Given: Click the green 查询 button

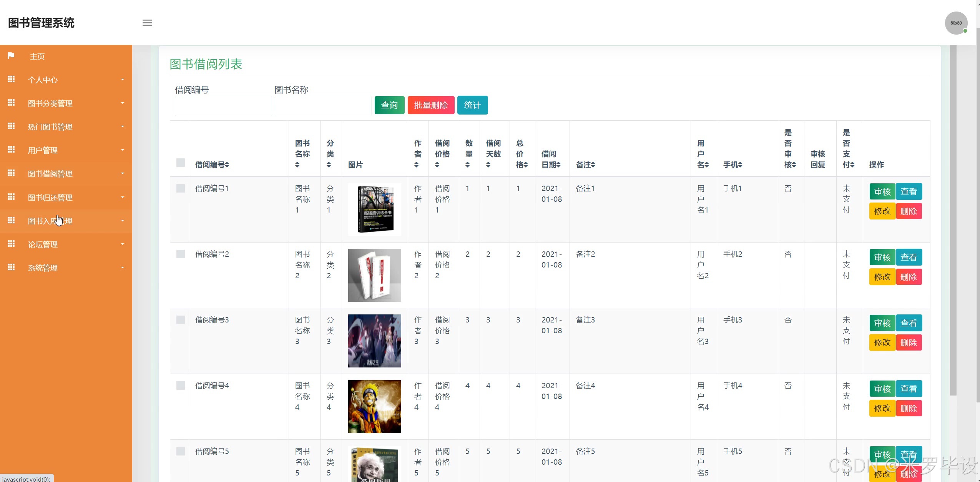Looking at the screenshot, I should (x=389, y=105).
